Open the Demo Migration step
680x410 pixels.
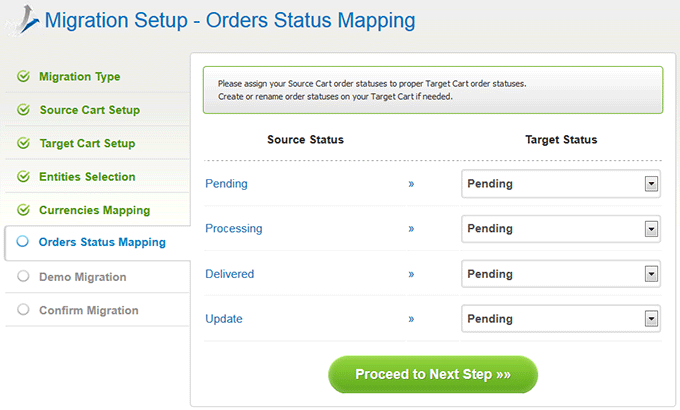82,277
